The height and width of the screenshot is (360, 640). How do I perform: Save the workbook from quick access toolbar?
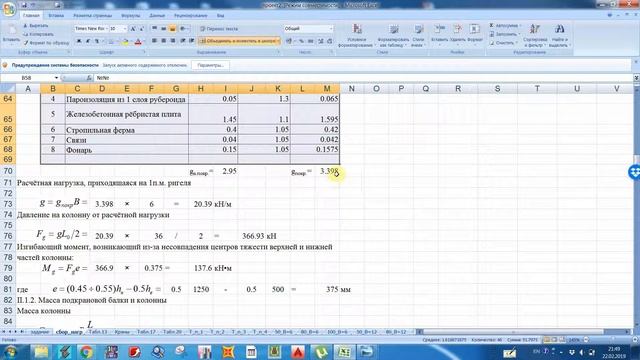pos(24,5)
